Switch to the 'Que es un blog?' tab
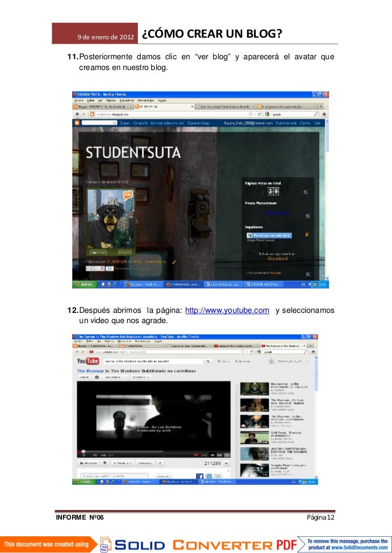Viewport: 392px width, 553px height. point(226,106)
